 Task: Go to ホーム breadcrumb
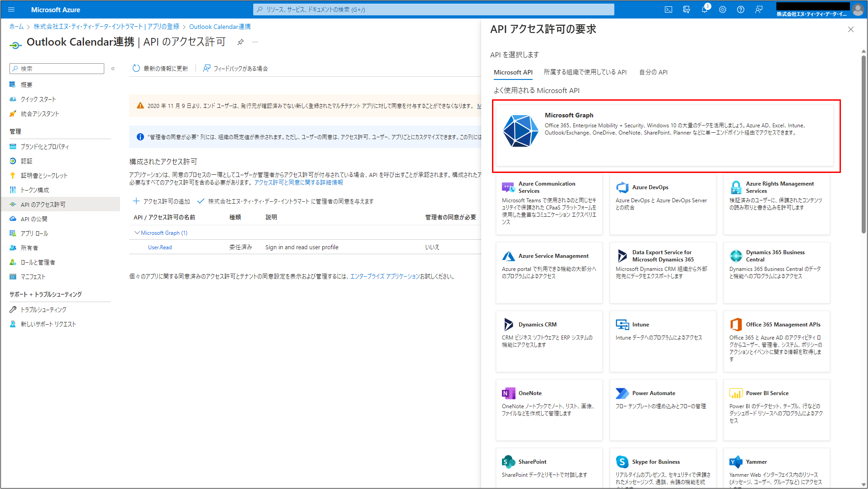click(x=16, y=27)
